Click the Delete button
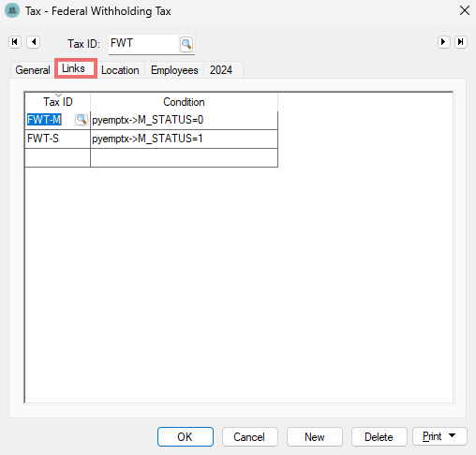Image resolution: width=476 pixels, height=455 pixels. point(379,436)
